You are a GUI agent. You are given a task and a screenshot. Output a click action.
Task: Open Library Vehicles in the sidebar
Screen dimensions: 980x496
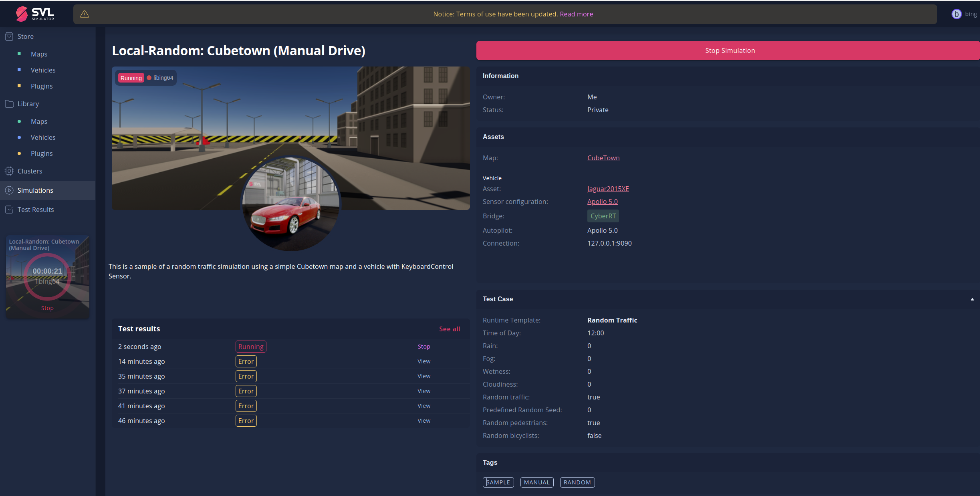43,137
